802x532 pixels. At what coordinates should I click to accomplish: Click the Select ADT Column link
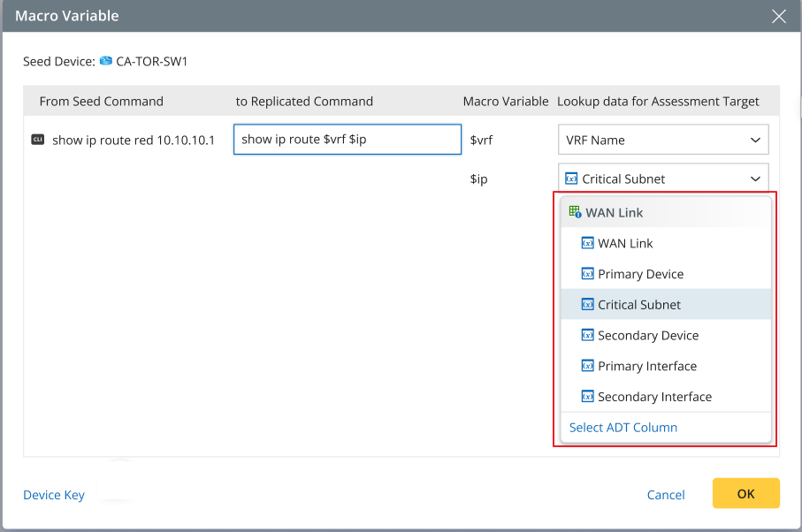pyautogui.click(x=623, y=427)
